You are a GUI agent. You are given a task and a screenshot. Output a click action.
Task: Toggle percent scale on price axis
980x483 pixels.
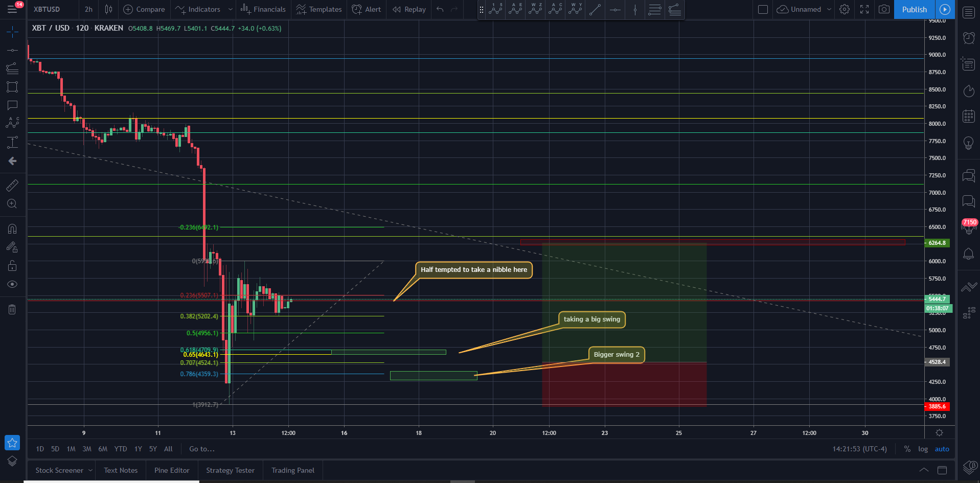click(907, 449)
